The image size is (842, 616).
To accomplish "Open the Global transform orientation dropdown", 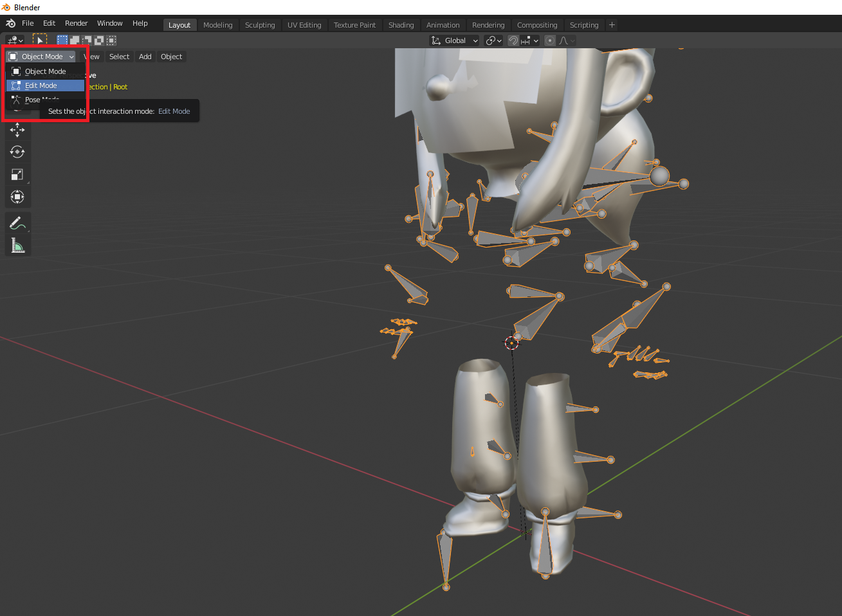I will 455,41.
